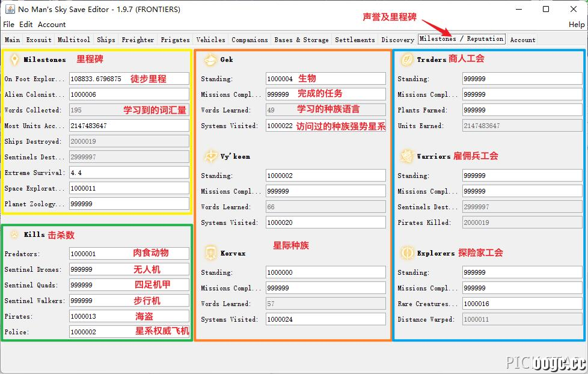588x374 pixels.
Task: Click the Sentinel Walkers field
Action: [129, 301]
